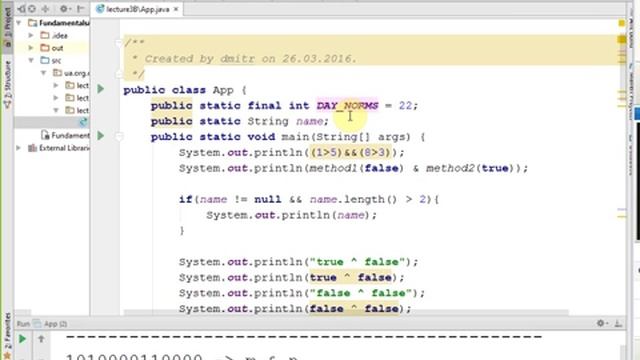Viewport: 640px width, 360px height.
Task: Collapse the src folder
Action: click(31, 60)
